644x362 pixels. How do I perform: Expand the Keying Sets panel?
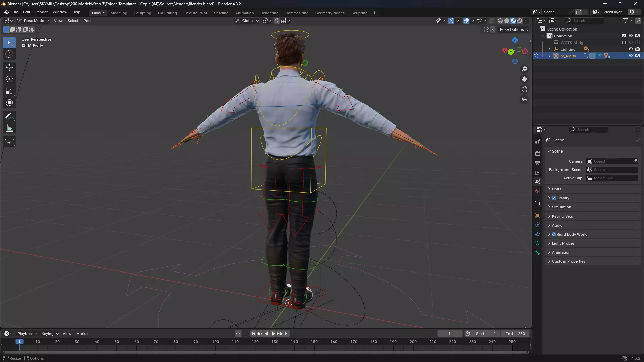coord(593,216)
